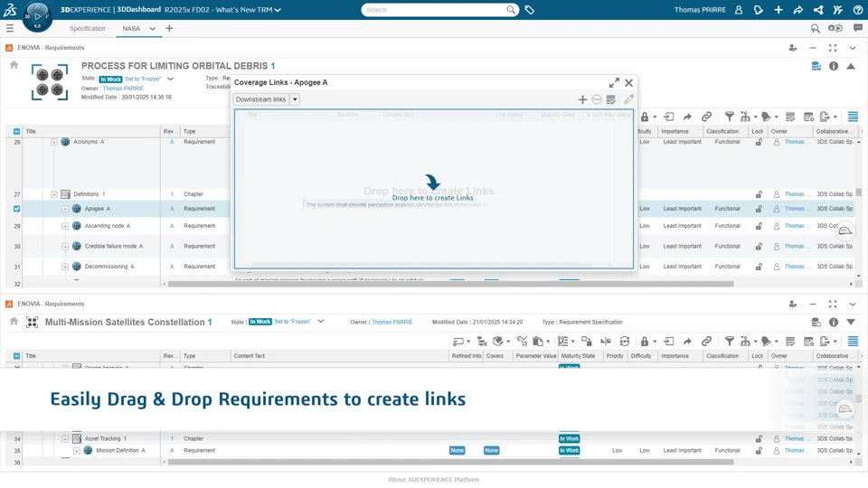Screen dimensions: 868x488
Task: Expand the Coverage Links dialog to full size
Action: click(x=614, y=82)
